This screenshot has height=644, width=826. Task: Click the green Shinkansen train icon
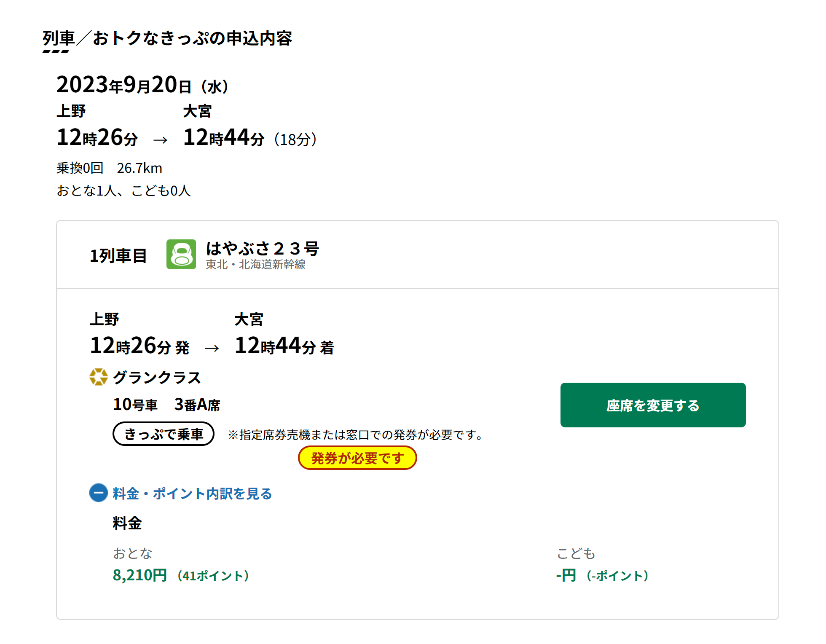(181, 254)
